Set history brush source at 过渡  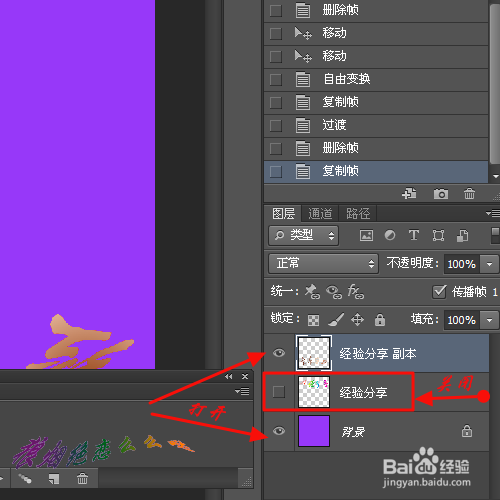pyautogui.click(x=276, y=126)
